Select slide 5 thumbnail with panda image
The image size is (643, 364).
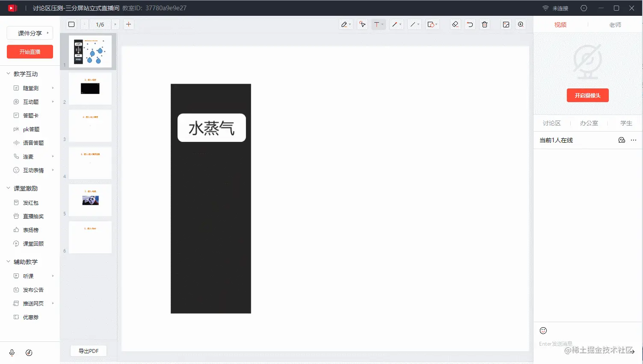point(90,200)
